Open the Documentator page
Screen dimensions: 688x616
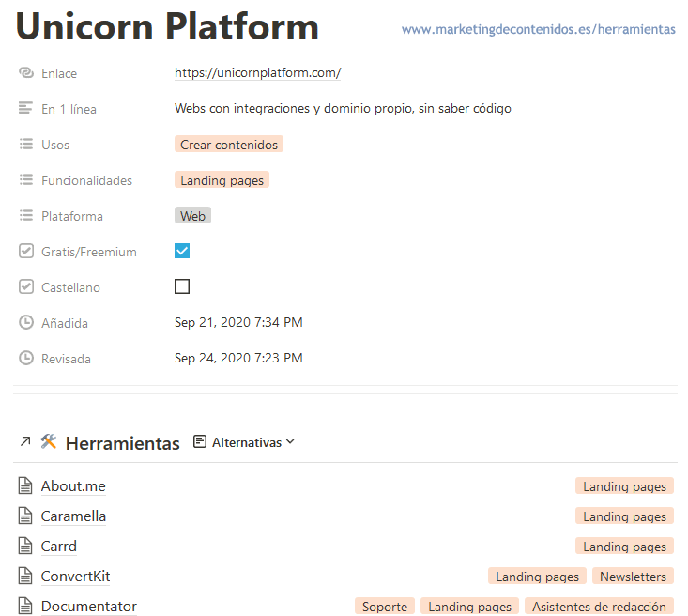pyautogui.click(x=89, y=607)
